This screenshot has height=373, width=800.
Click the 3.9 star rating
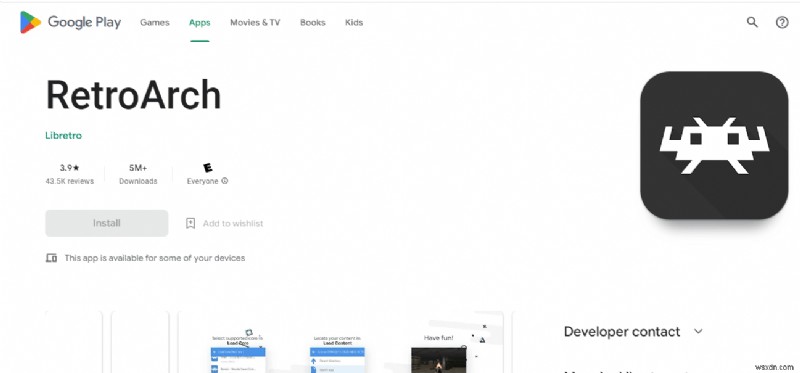[69, 167]
